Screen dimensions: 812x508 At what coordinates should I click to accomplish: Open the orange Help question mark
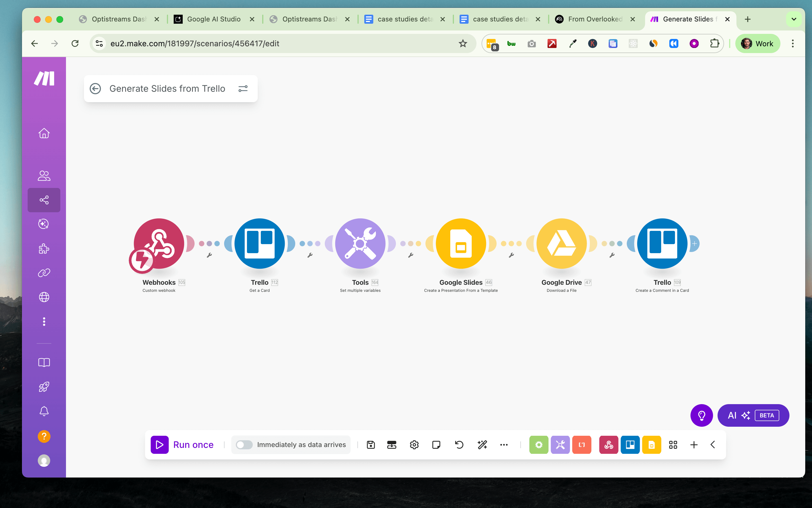[x=44, y=436]
